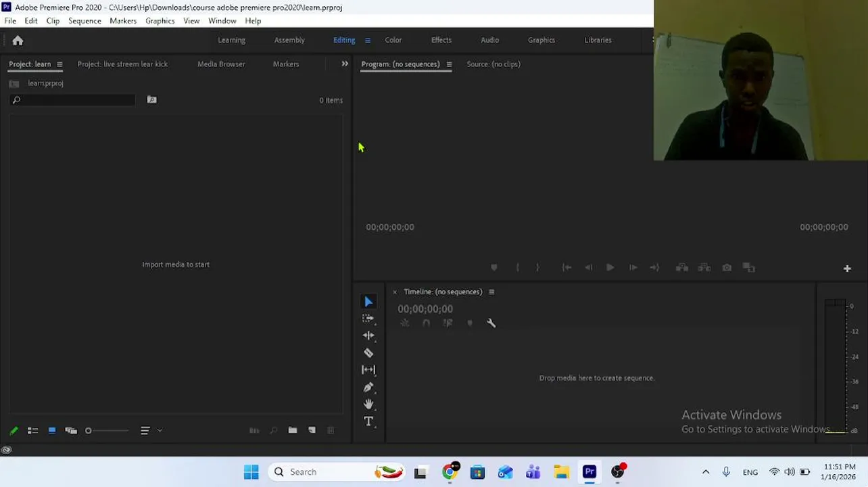Open the File menu
This screenshot has width=868, height=487.
point(10,21)
